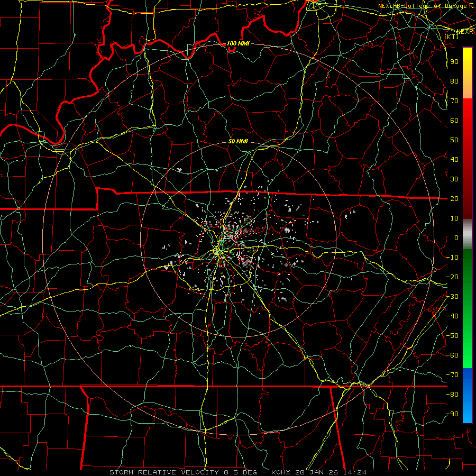Click the "KOHX" radar station identifier

281,472
